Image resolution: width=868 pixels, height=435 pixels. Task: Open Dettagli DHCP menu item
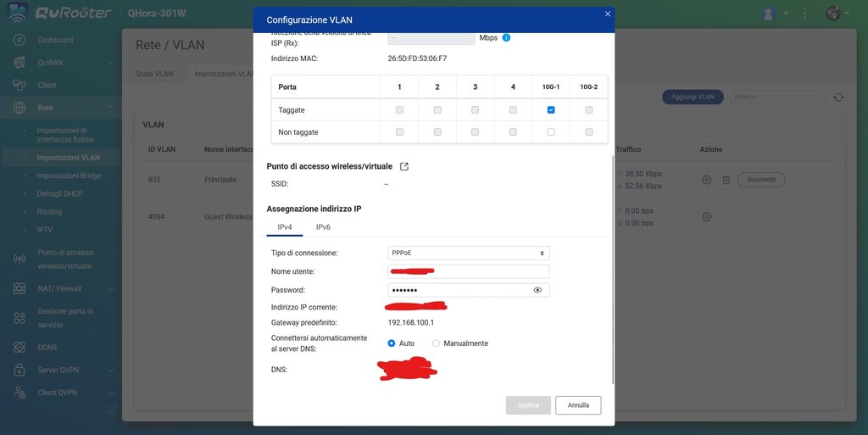coord(60,193)
